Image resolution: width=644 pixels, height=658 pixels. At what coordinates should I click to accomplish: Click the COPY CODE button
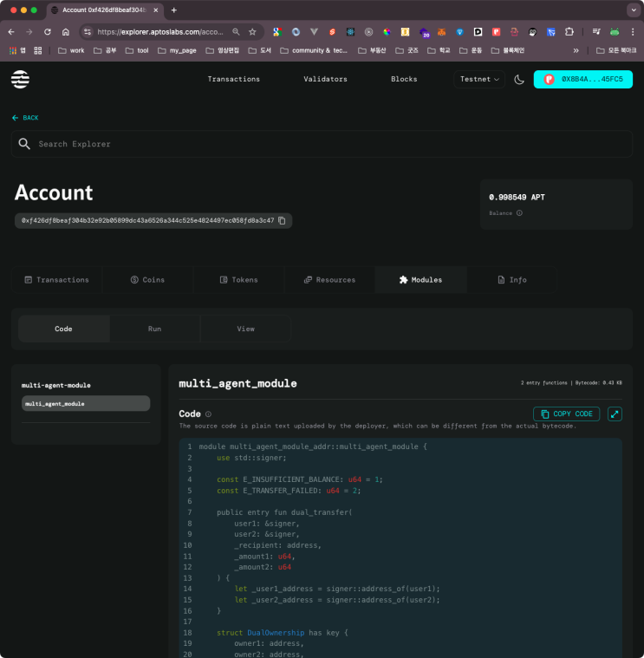tap(566, 414)
